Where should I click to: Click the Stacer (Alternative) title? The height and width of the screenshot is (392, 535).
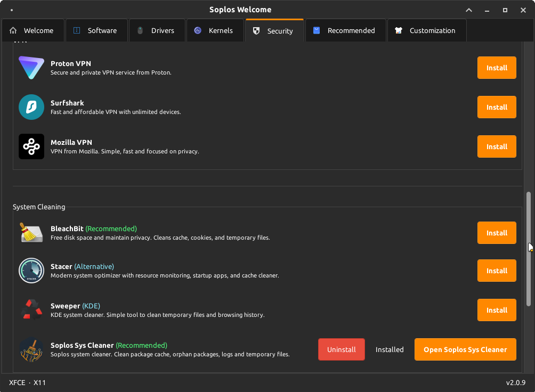pos(82,266)
